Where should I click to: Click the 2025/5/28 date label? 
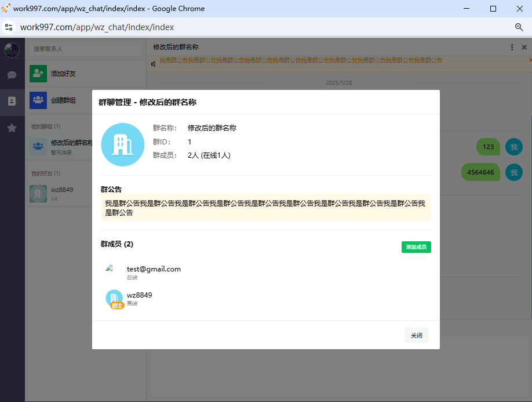point(339,83)
